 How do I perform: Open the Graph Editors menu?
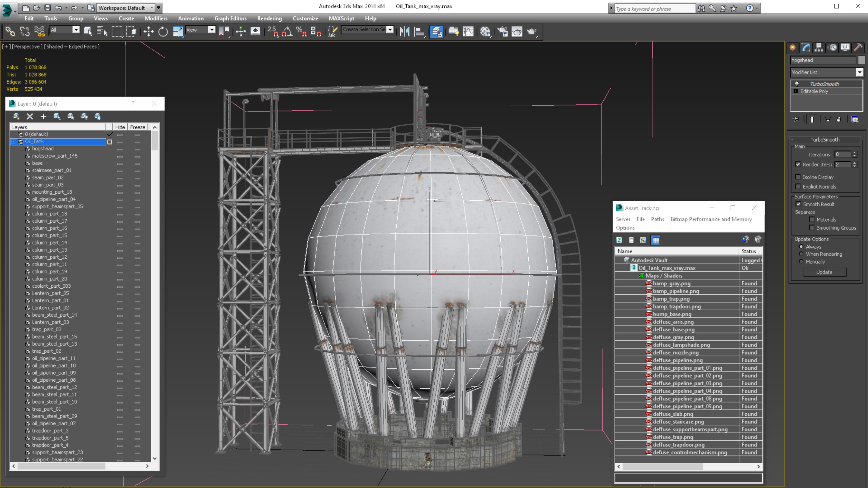tap(231, 18)
